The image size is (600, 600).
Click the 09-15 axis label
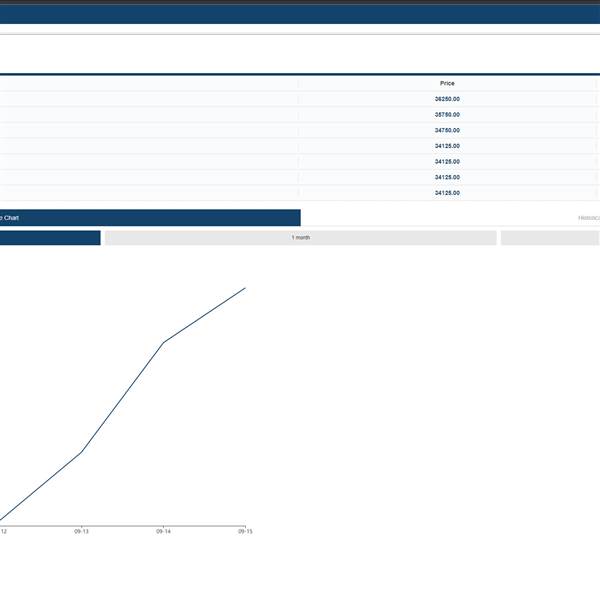click(245, 532)
